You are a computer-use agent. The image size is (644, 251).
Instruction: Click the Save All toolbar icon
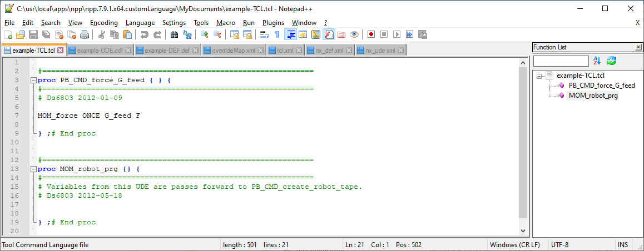(46, 34)
